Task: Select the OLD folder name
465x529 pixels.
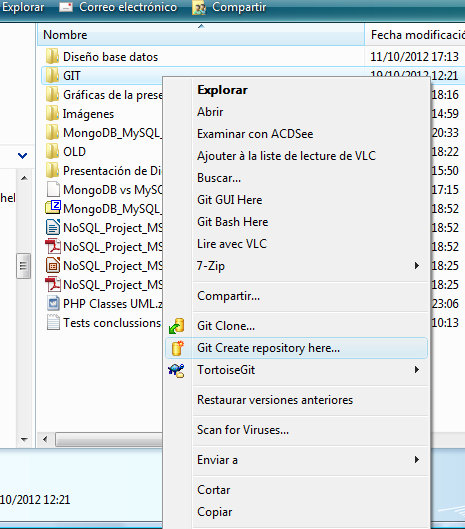Action: tap(74, 152)
